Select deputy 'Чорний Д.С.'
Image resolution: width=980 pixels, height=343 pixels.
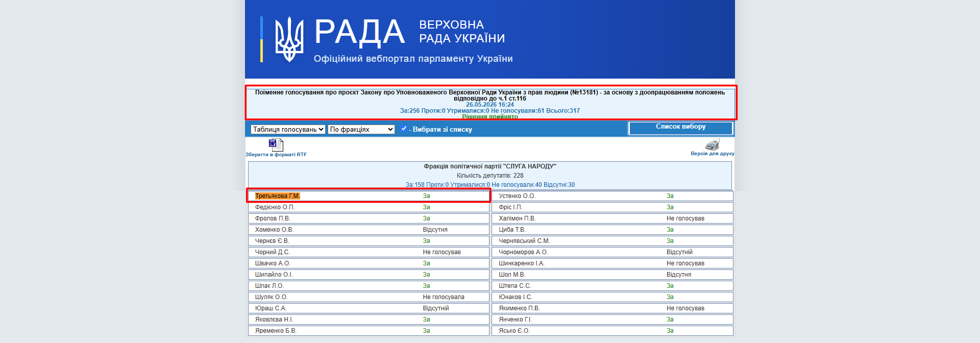(x=272, y=252)
